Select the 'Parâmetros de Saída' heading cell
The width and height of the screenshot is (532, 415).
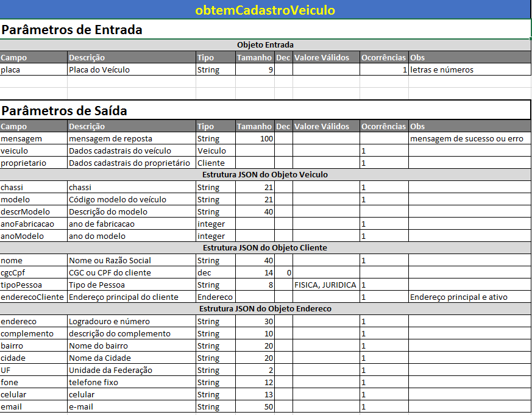265,110
